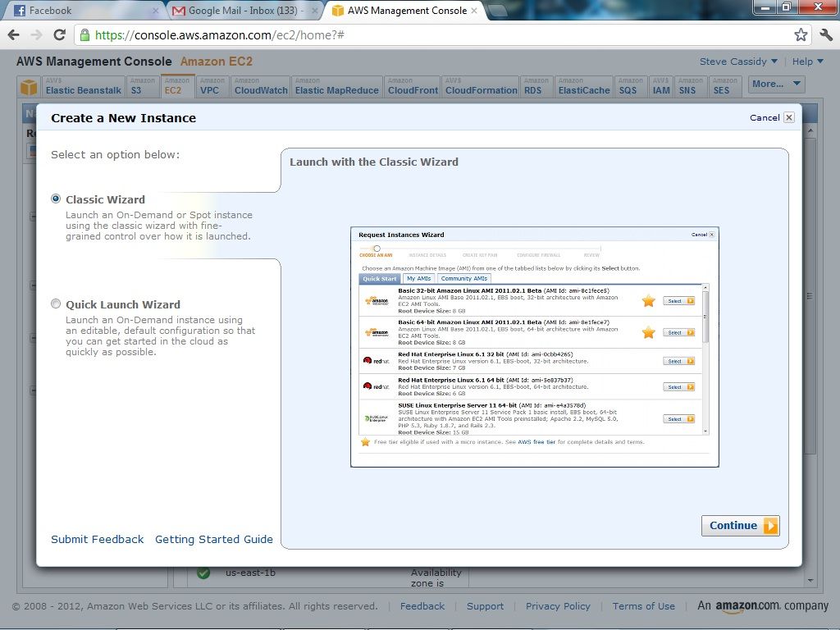Image resolution: width=840 pixels, height=630 pixels.
Task: Click the green padlock security icon
Action: (x=84, y=35)
